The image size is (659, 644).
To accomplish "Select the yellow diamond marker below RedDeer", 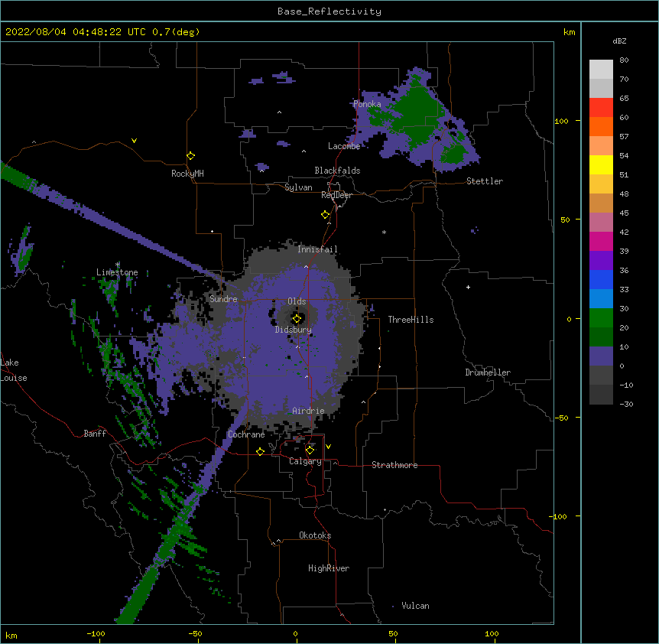I will (326, 215).
